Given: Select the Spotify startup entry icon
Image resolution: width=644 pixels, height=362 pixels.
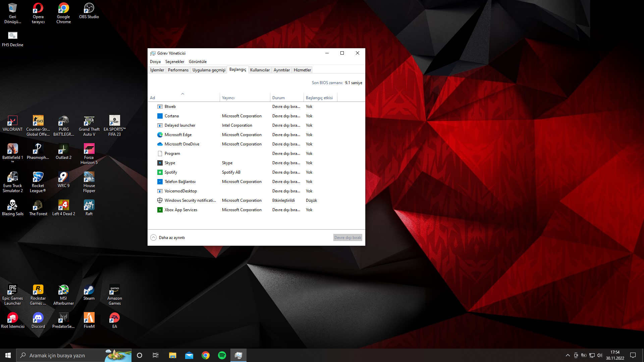Looking at the screenshot, I should tap(160, 172).
